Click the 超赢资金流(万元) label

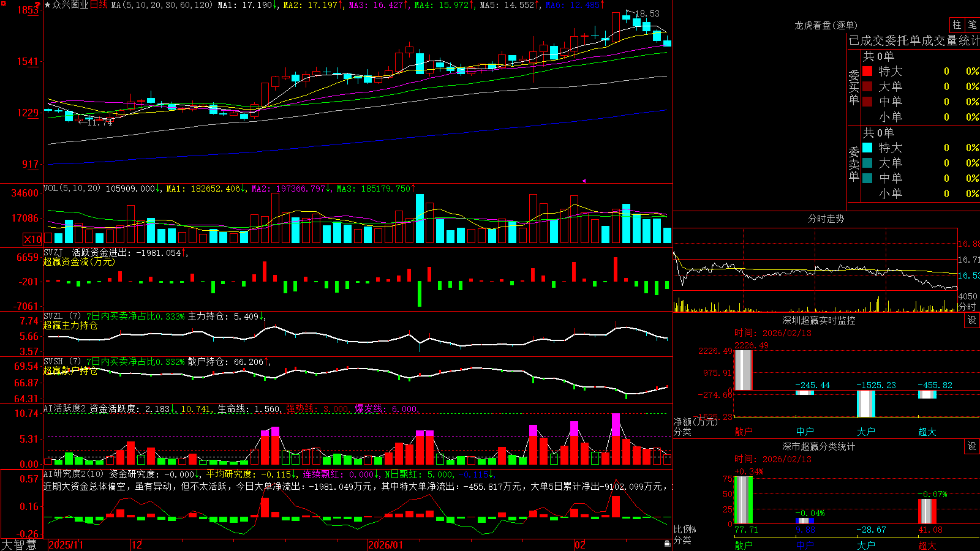pos(79,261)
